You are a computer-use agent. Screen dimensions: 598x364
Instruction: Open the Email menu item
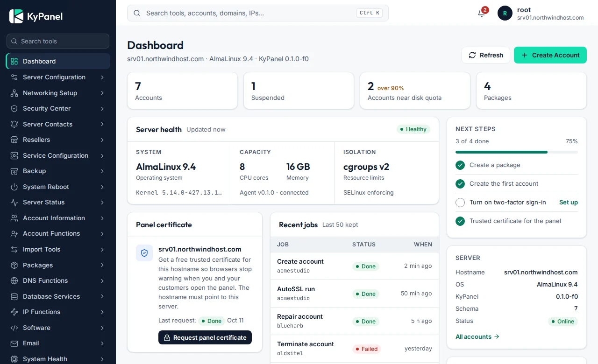click(x=58, y=343)
